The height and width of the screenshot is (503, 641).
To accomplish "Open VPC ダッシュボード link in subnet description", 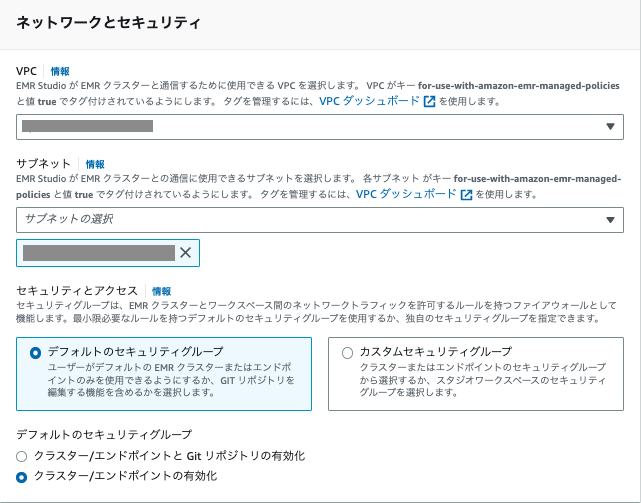I will point(406,194).
